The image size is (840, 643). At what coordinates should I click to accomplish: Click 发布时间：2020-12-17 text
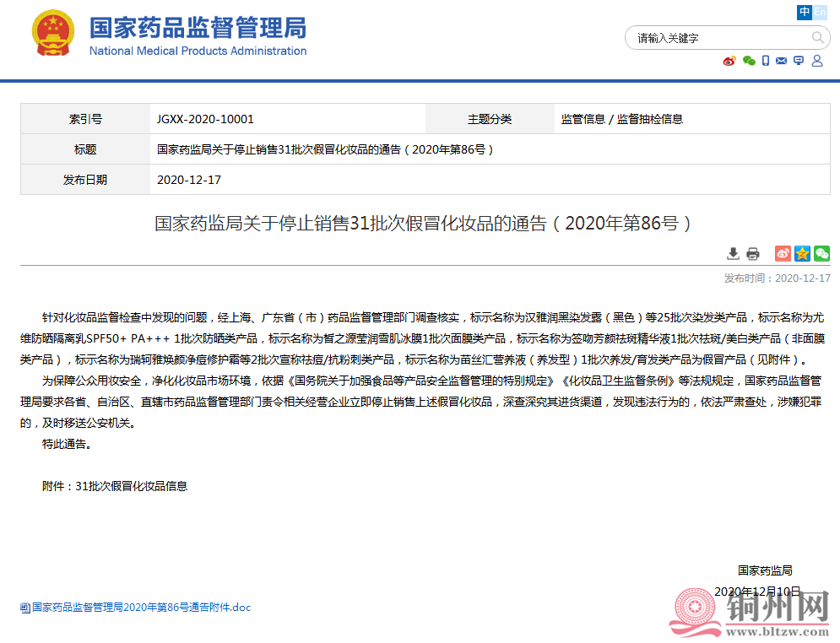tap(778, 278)
